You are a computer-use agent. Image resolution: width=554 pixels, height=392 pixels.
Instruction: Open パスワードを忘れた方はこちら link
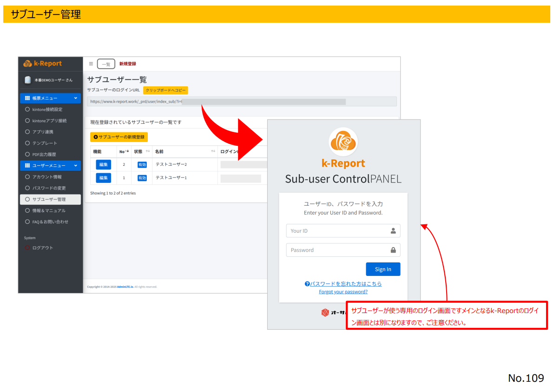[x=345, y=284]
